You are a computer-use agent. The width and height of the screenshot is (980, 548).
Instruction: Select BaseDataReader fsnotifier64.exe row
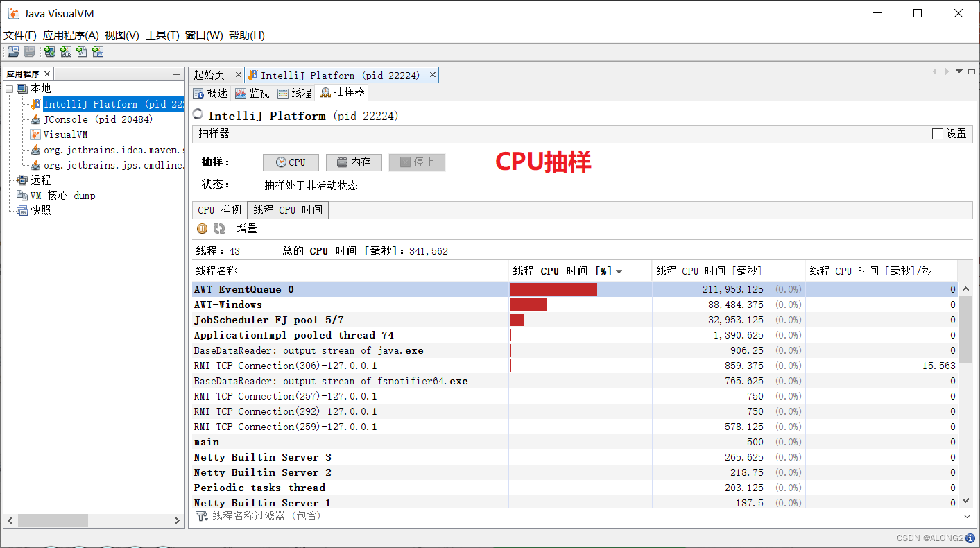575,381
